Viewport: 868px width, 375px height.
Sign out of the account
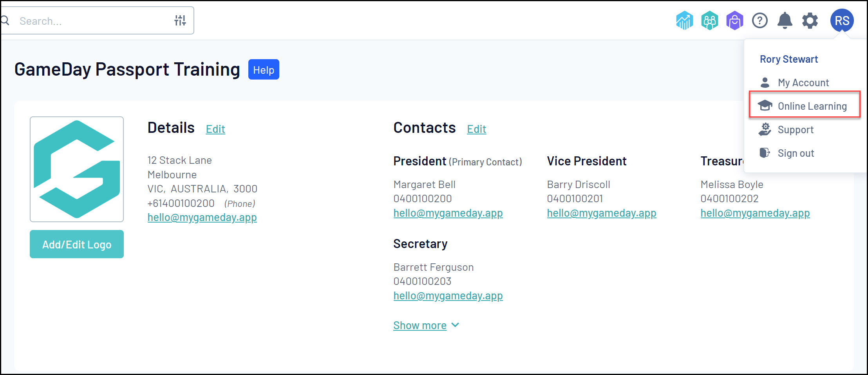796,153
